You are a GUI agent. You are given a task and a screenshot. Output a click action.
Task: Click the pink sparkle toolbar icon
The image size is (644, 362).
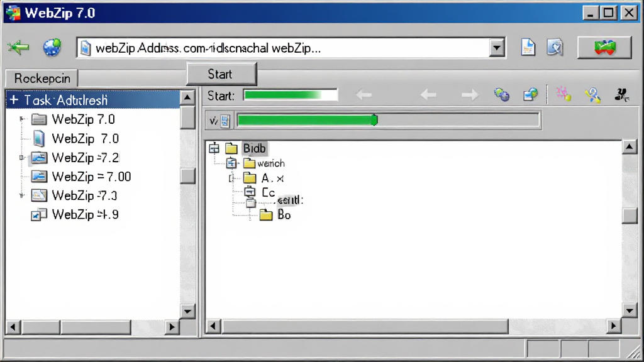pyautogui.click(x=563, y=95)
